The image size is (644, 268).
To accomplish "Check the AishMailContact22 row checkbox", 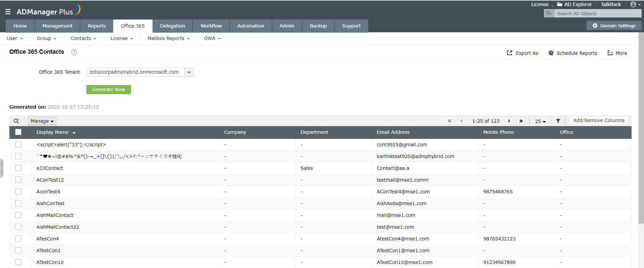I will pyautogui.click(x=18, y=227).
